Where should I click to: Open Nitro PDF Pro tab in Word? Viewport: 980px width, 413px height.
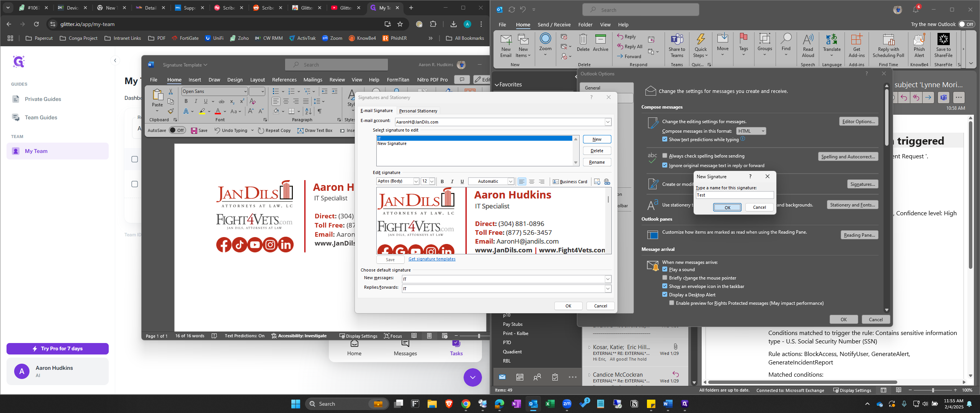pyautogui.click(x=433, y=80)
